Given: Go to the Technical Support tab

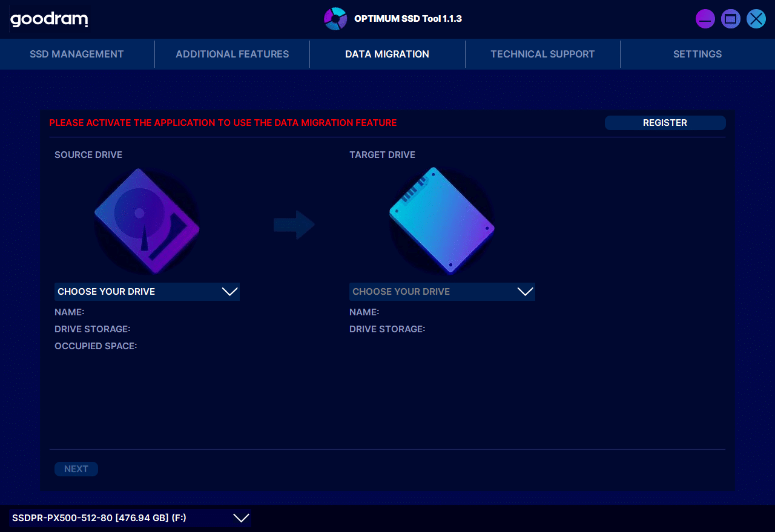Looking at the screenshot, I should pyautogui.click(x=542, y=54).
